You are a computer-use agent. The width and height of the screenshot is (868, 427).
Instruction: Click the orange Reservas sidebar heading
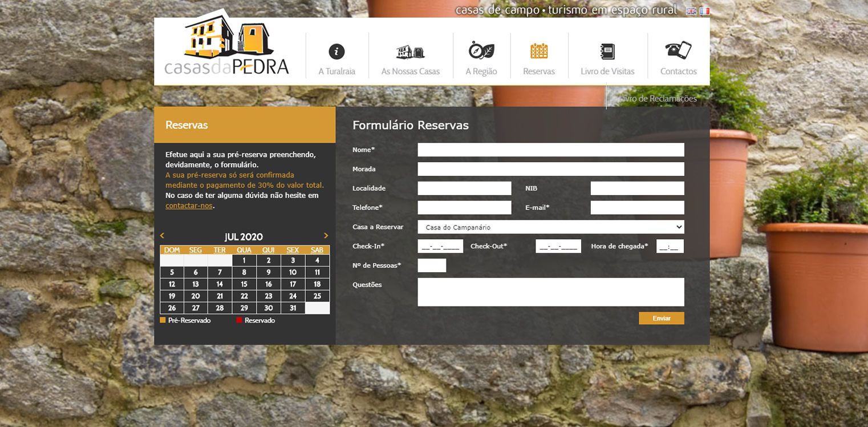click(186, 125)
